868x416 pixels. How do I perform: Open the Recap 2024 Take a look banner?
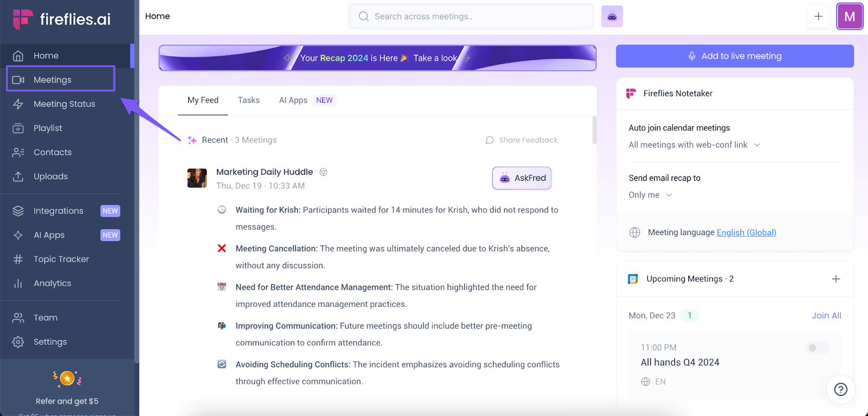(378, 58)
